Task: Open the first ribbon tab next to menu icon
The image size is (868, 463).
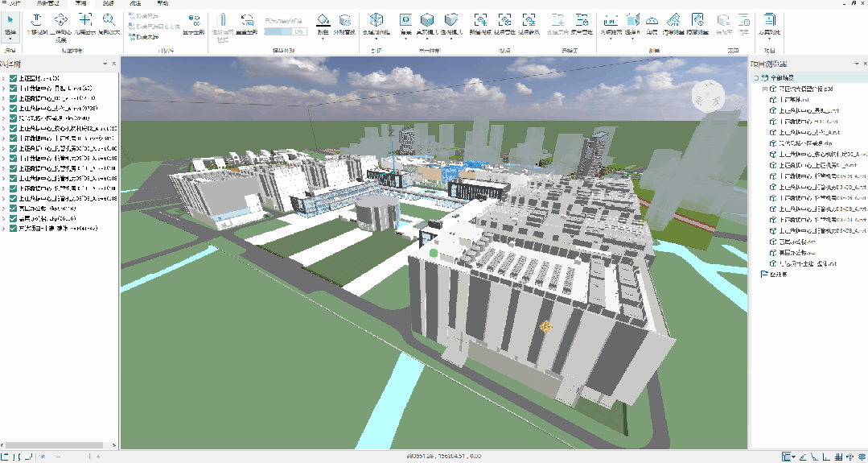Action: tap(14, 3)
